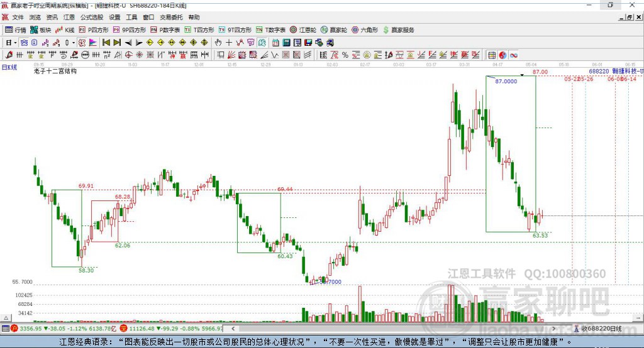
Task: Toggle the colored triangle chart icon
Action: pos(93,43)
